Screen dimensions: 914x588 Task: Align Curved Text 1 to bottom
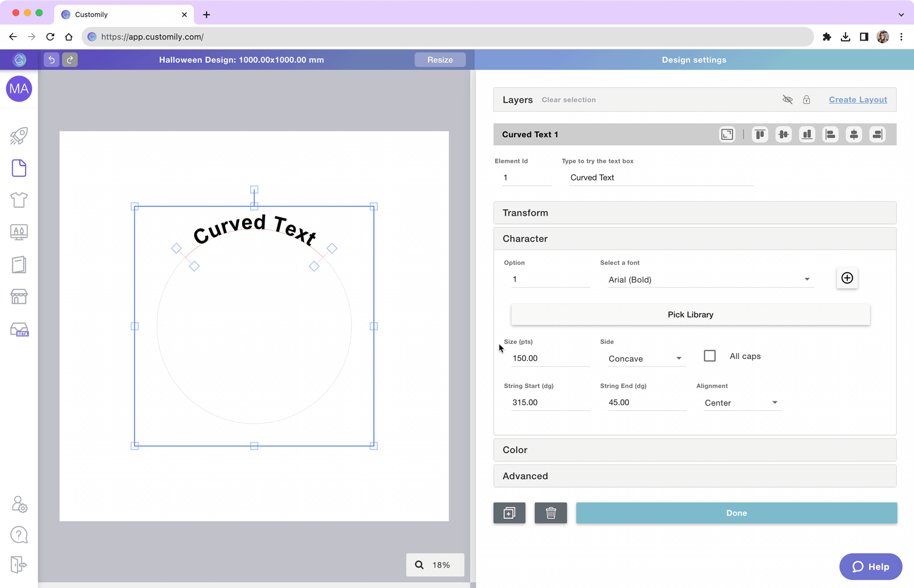point(807,134)
